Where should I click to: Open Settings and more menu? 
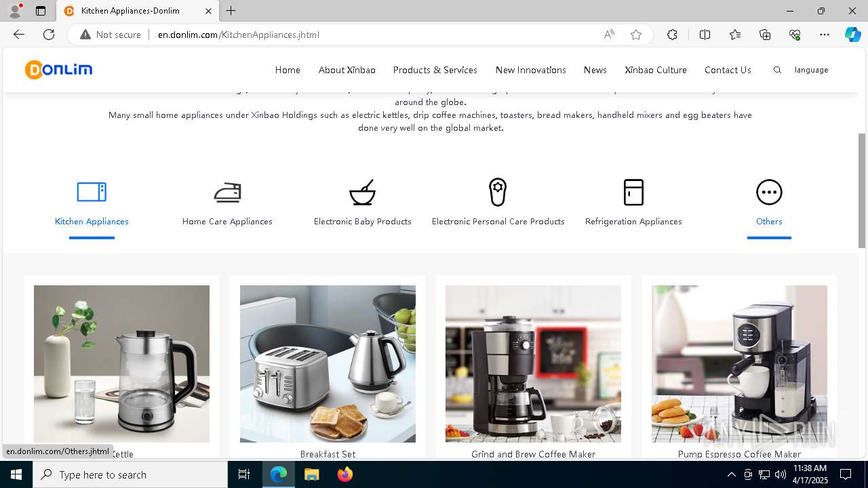(x=825, y=35)
